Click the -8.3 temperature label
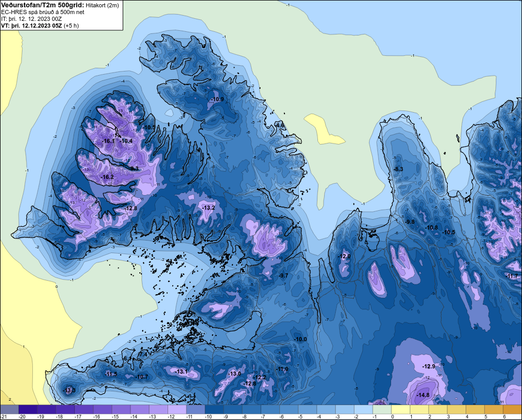This screenshot has height=420, width=522. [x=398, y=169]
